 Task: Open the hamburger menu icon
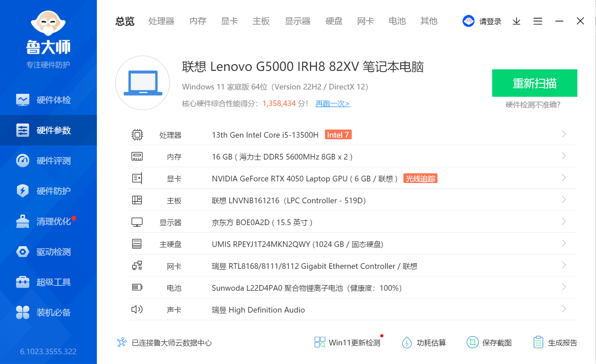pyautogui.click(x=538, y=21)
